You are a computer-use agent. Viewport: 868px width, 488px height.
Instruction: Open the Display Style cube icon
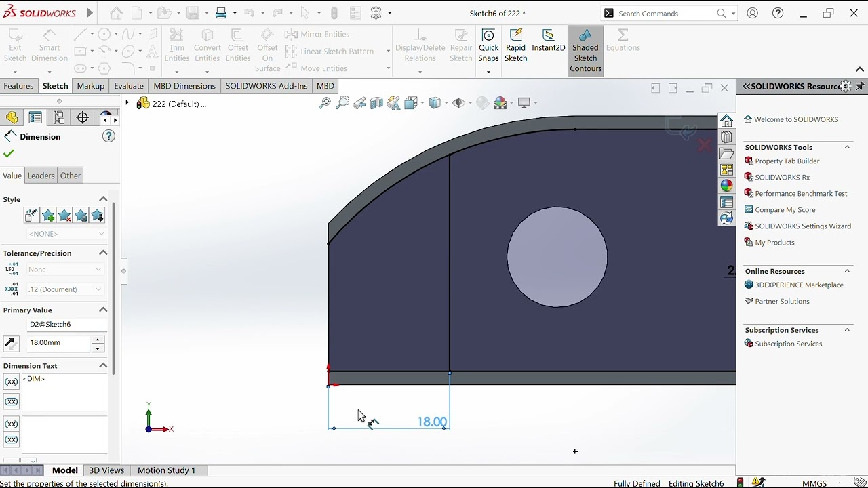click(x=435, y=103)
